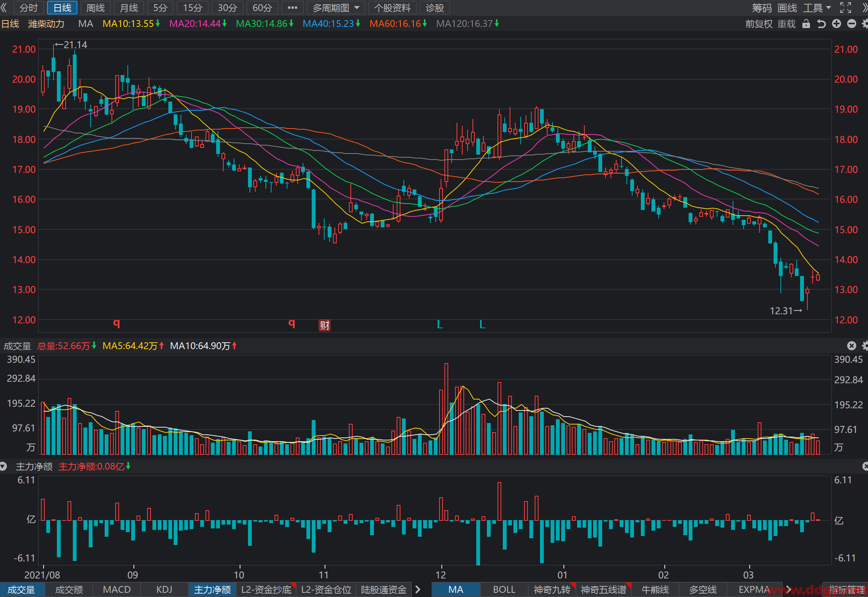Click 重载 to reload data
This screenshot has height=597, width=868.
[786, 24]
